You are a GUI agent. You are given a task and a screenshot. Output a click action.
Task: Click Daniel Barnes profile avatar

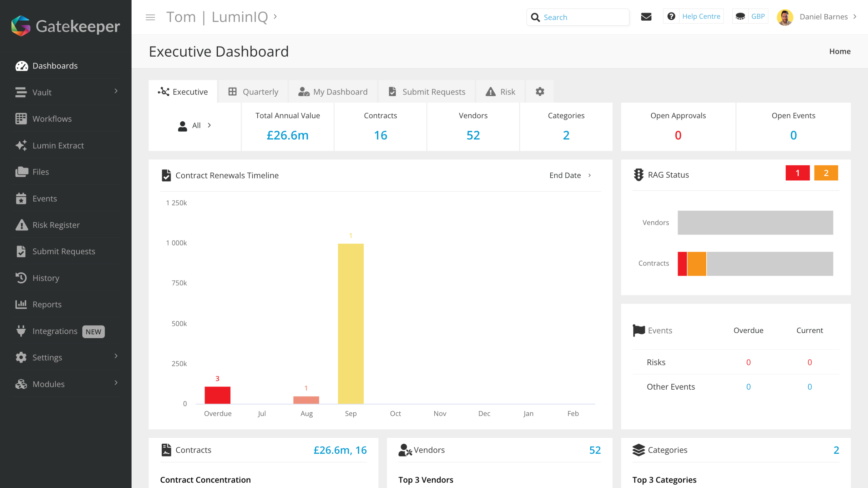point(785,17)
